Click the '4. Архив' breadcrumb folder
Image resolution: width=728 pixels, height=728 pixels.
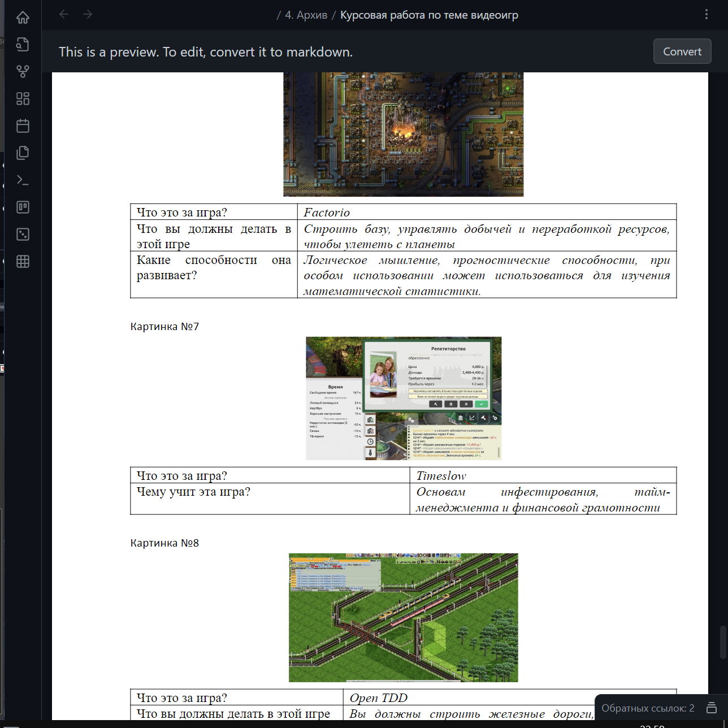[x=306, y=15]
